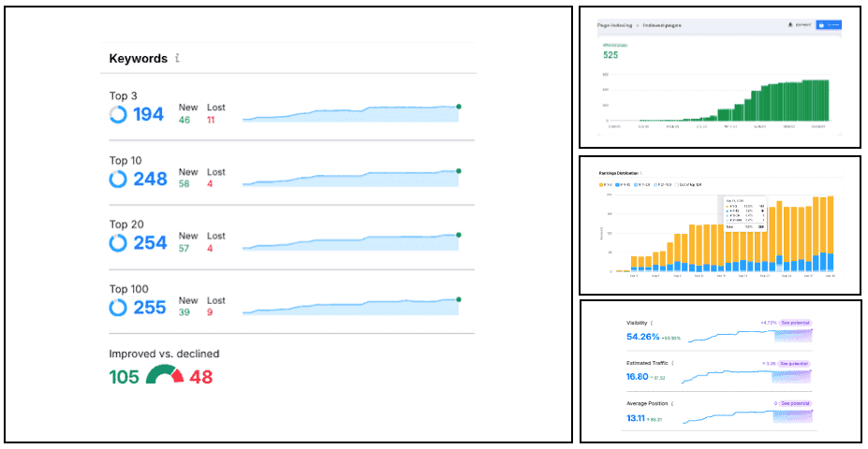Toggle the blue #4-10 legend checkbox

point(617,184)
